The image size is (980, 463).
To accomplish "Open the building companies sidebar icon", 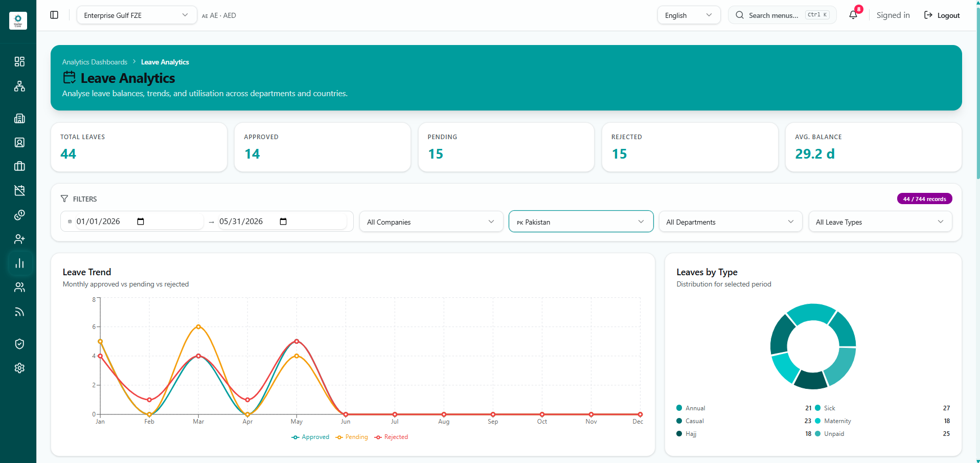I will [19, 118].
